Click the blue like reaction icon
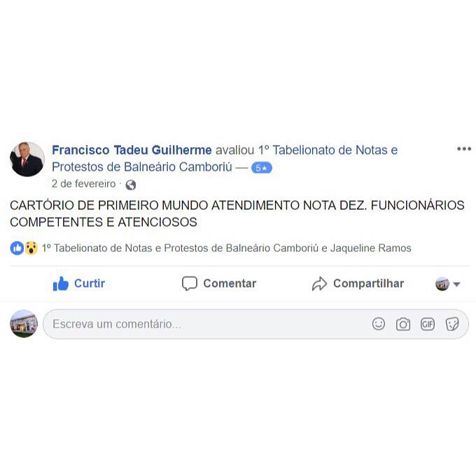This screenshot has width=476, height=476. 17,248
